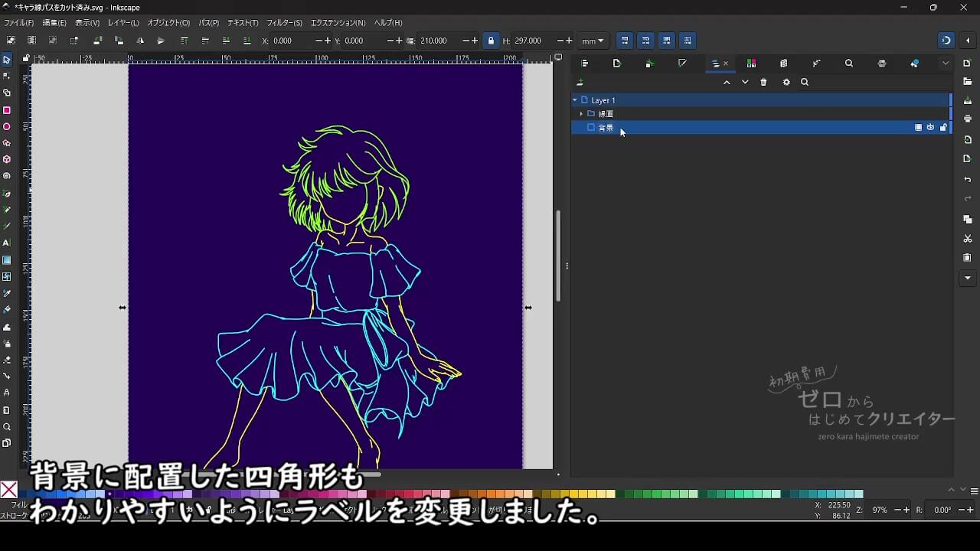Toggle the lock on the 背景 object
Screen dimensions: 980x551
click(942, 128)
